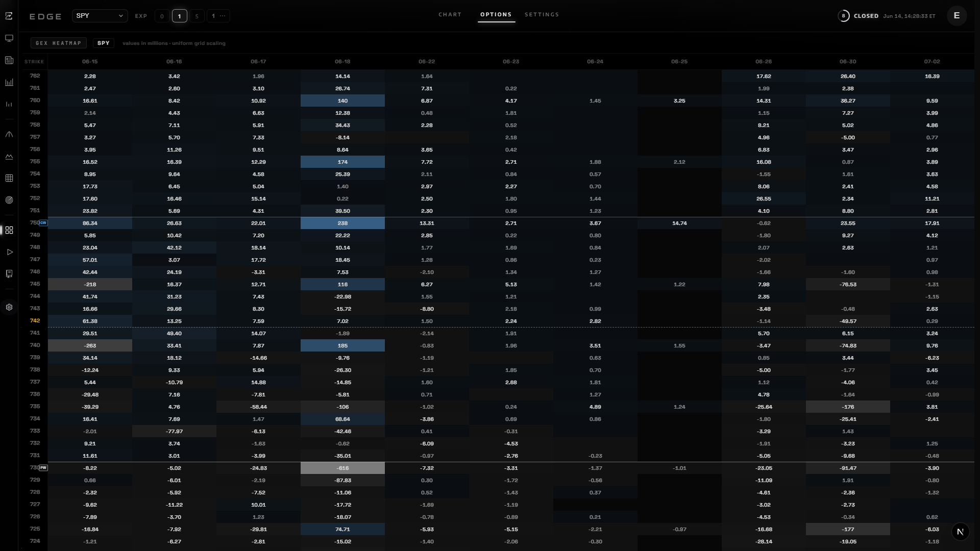Click the 06-26 expiration column header

point(764,62)
